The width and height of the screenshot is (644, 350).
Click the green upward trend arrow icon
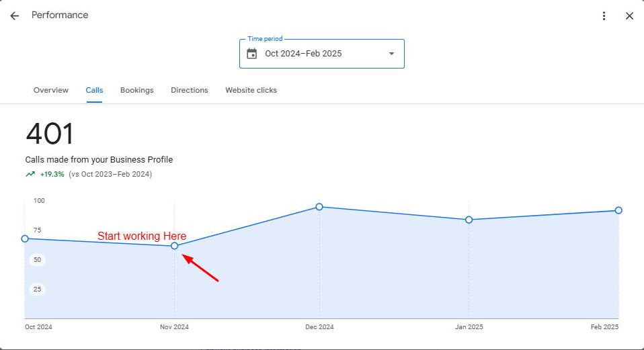point(30,174)
